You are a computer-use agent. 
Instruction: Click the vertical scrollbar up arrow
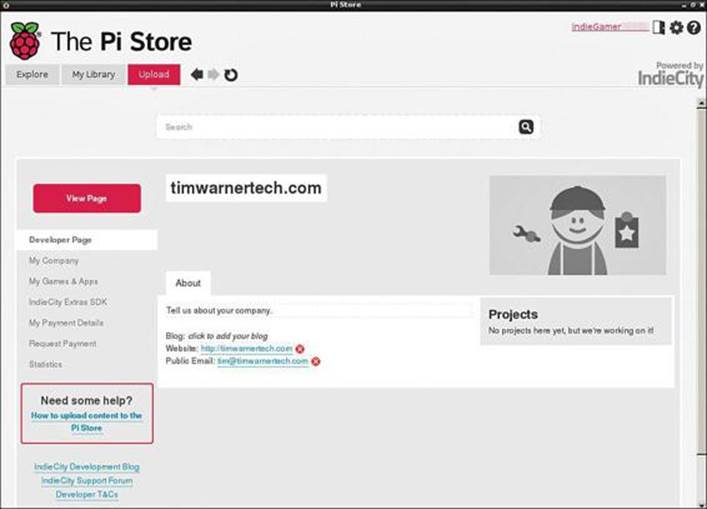point(701,103)
